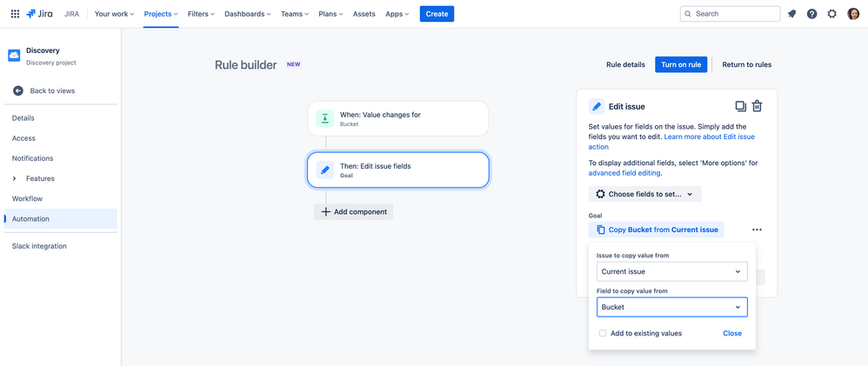Image resolution: width=868 pixels, height=366 pixels.
Task: Click the Copy Bucket from Current issue button
Action: [657, 230]
